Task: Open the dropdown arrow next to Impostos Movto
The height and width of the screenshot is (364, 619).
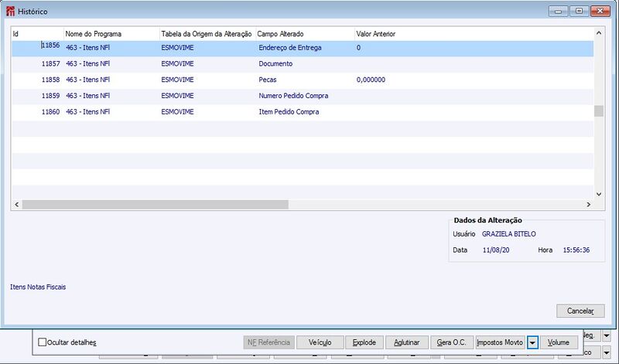Action: (x=532, y=342)
